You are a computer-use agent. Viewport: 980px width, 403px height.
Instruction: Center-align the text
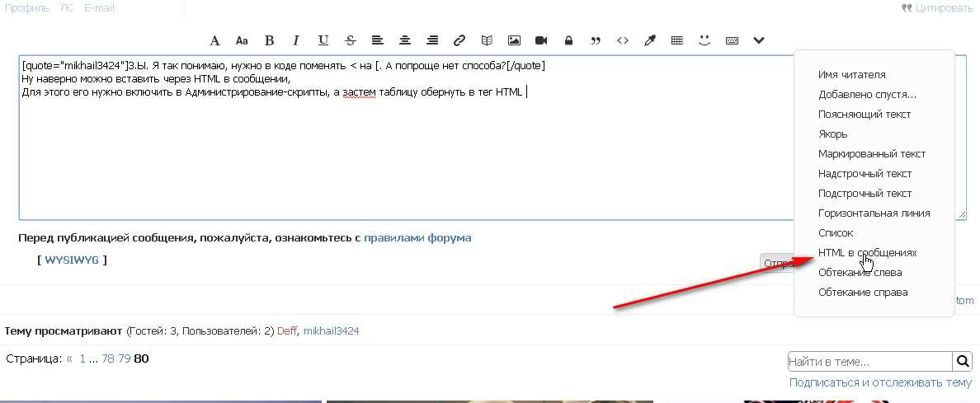point(405,40)
